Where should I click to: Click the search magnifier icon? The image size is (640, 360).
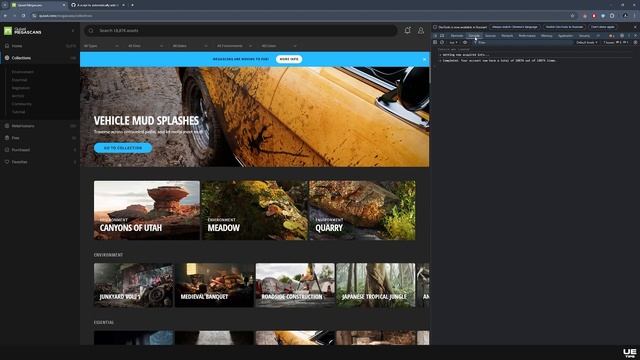[x=91, y=31]
